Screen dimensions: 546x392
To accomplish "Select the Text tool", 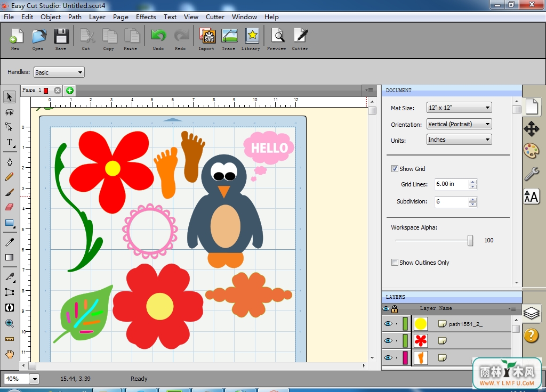I will coord(10,142).
